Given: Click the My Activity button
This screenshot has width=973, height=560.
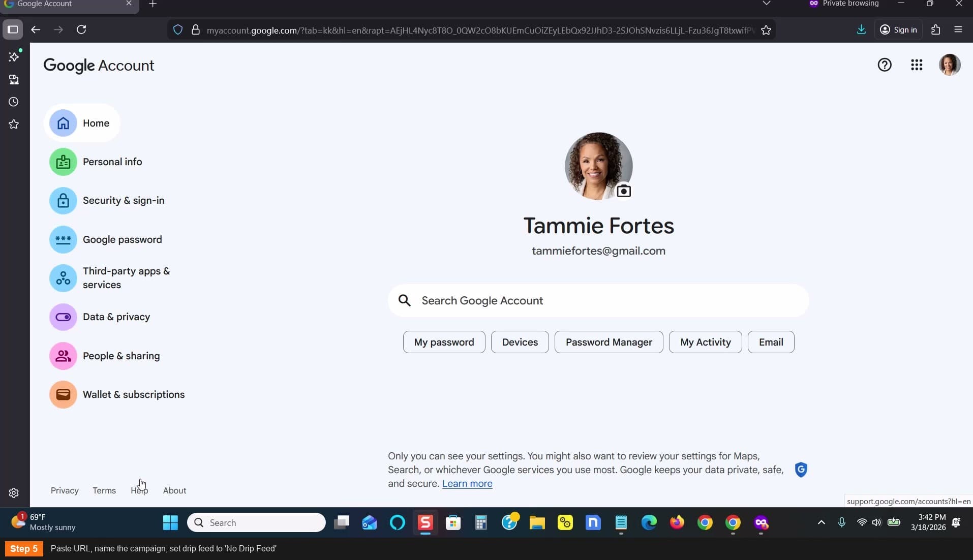Looking at the screenshot, I should (706, 342).
